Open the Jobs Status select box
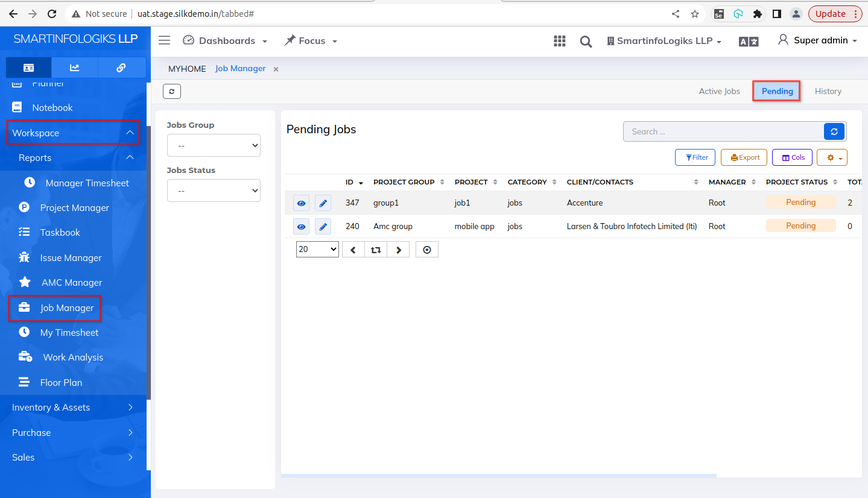Image resolution: width=868 pixels, height=498 pixels. (214, 191)
